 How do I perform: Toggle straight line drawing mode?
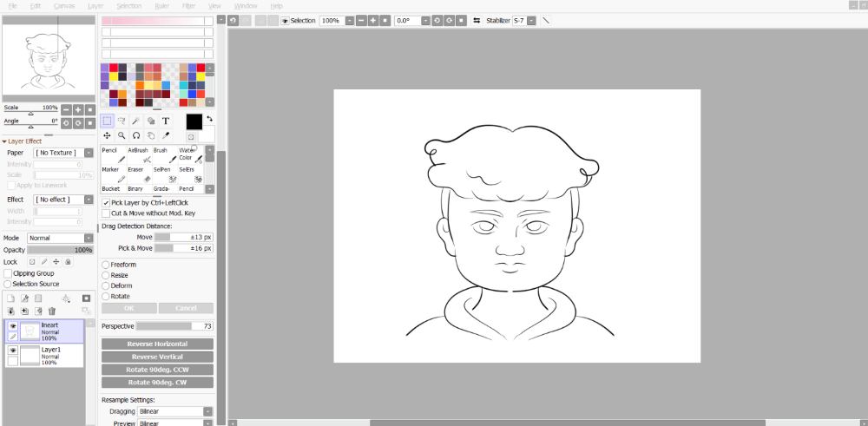pos(546,21)
